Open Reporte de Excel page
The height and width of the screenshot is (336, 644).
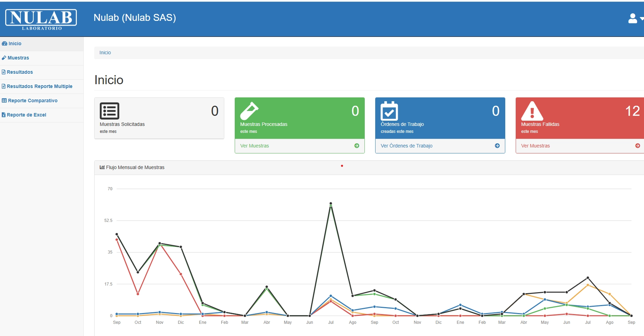click(x=26, y=115)
